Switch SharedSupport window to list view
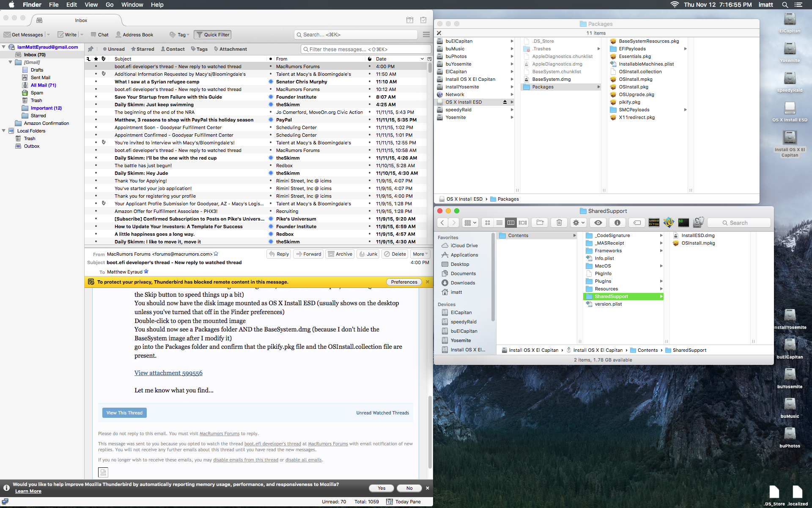This screenshot has height=508, width=812. [499, 223]
